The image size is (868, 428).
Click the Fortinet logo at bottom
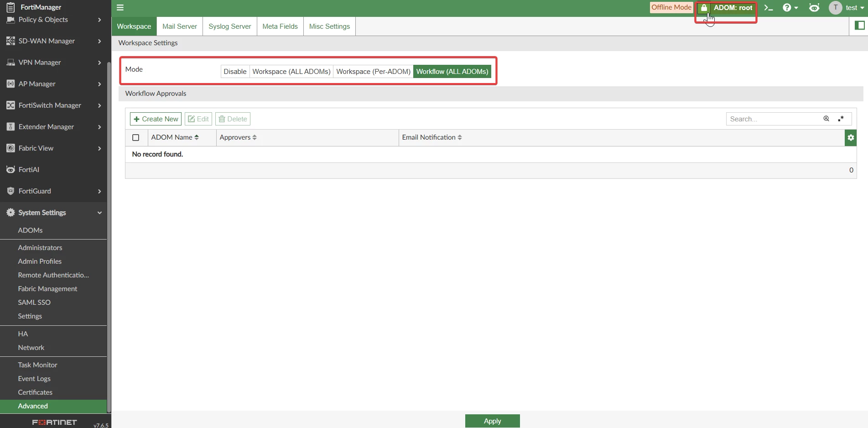(x=55, y=423)
